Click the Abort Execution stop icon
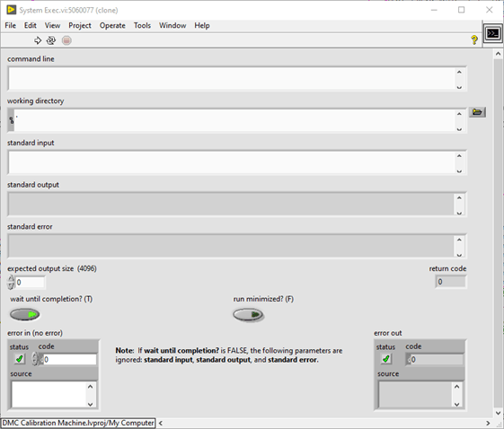 click(66, 40)
